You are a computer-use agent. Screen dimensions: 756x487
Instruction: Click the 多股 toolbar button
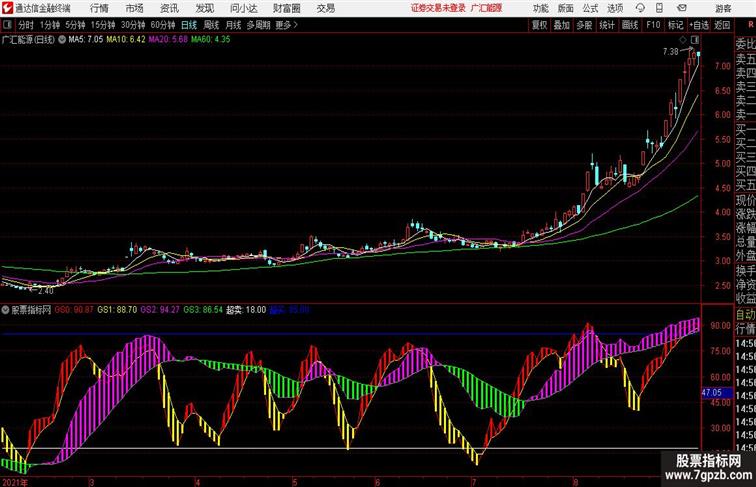(x=584, y=25)
